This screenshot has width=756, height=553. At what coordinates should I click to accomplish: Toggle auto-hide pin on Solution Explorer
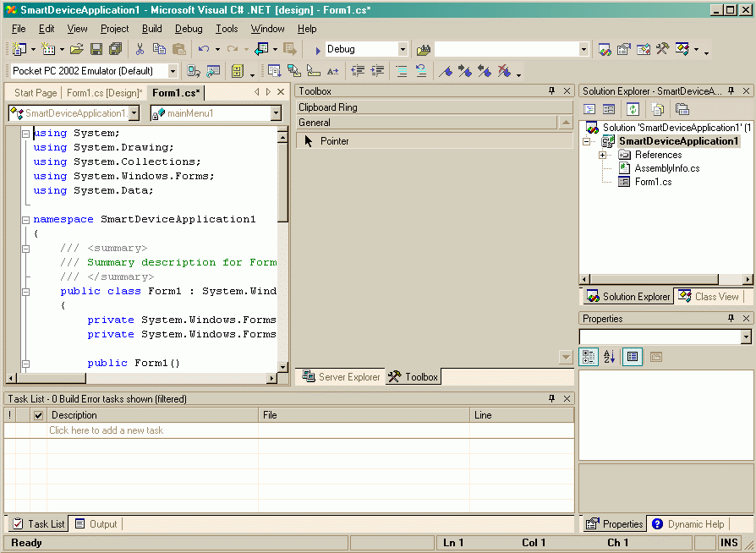pyautogui.click(x=731, y=90)
